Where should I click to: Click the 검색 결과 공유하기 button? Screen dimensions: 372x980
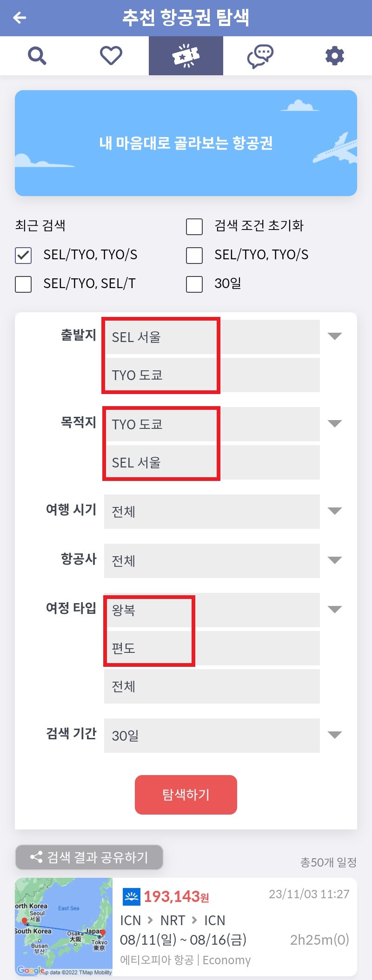click(89, 857)
